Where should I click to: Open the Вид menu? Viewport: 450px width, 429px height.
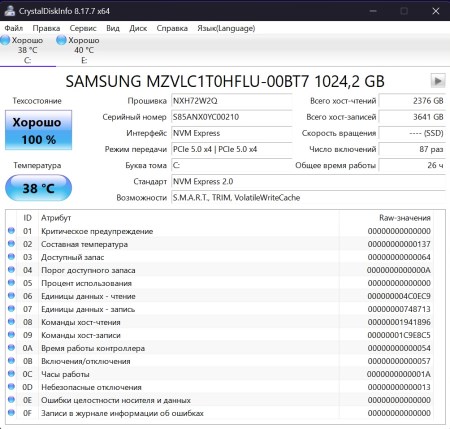tap(113, 28)
